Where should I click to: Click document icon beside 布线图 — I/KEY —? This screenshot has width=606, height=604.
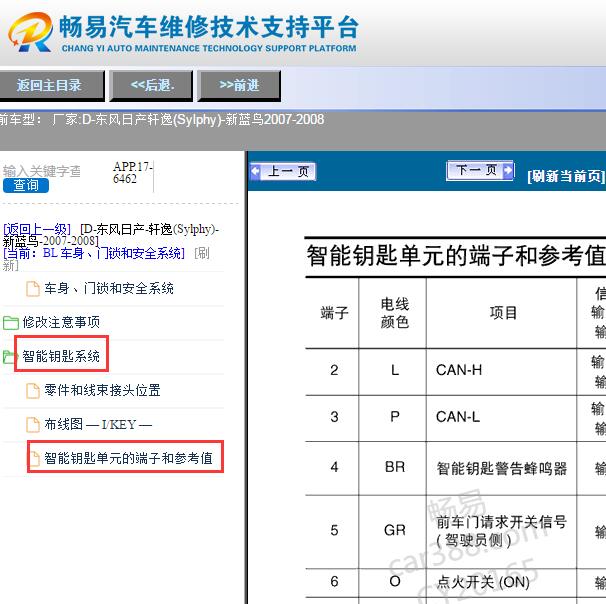pos(33,425)
